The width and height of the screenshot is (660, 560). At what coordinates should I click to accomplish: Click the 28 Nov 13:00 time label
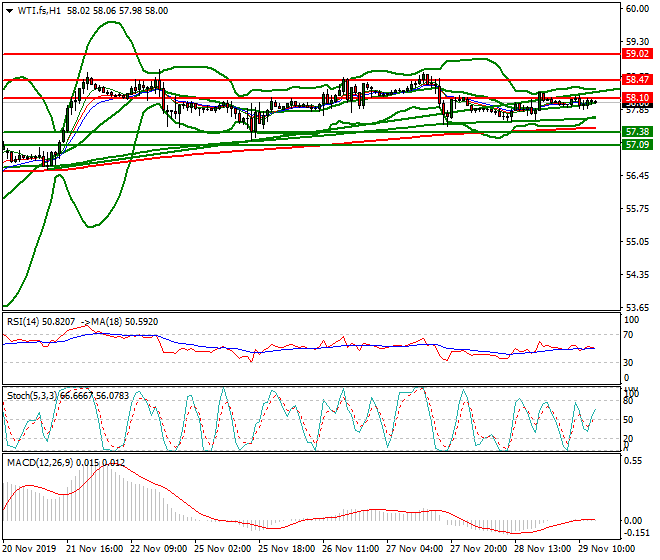543,549
